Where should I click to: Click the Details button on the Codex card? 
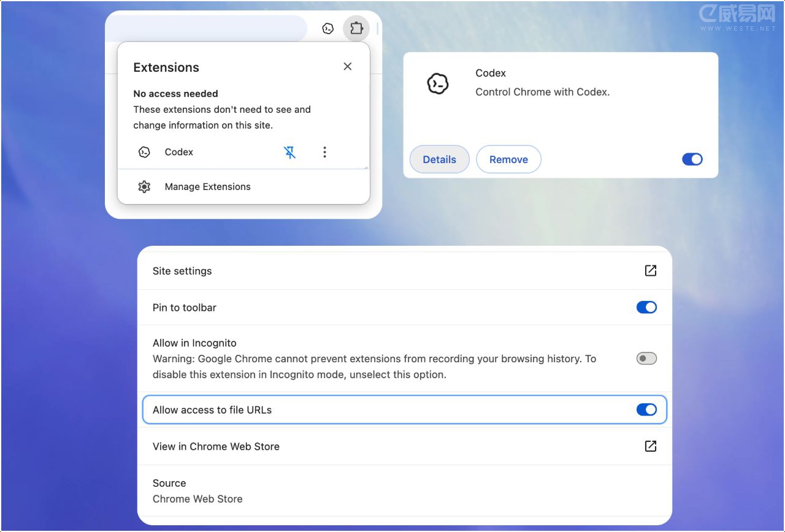[439, 159]
